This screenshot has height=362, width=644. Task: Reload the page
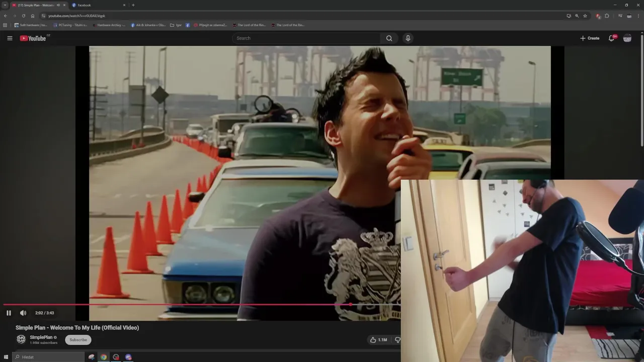click(23, 16)
